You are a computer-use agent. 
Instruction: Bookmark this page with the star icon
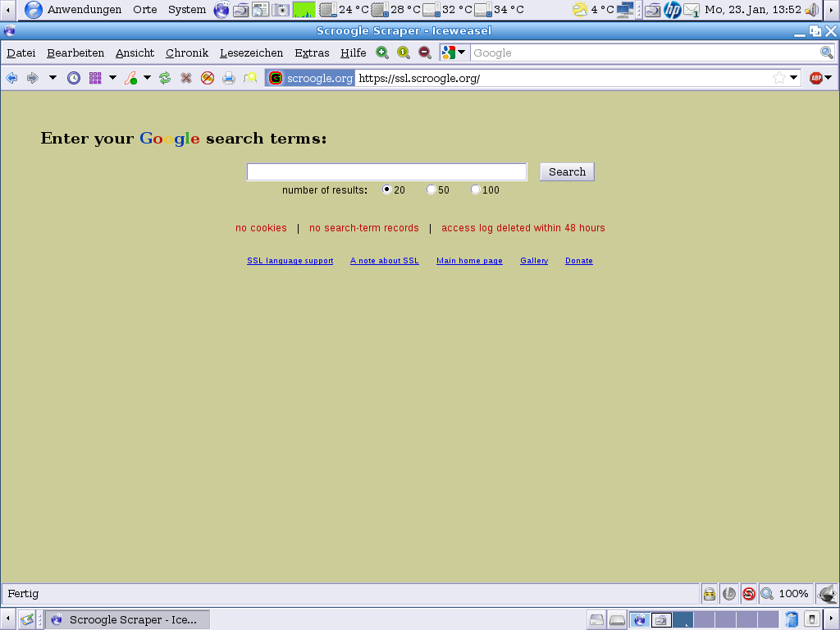[x=779, y=78]
